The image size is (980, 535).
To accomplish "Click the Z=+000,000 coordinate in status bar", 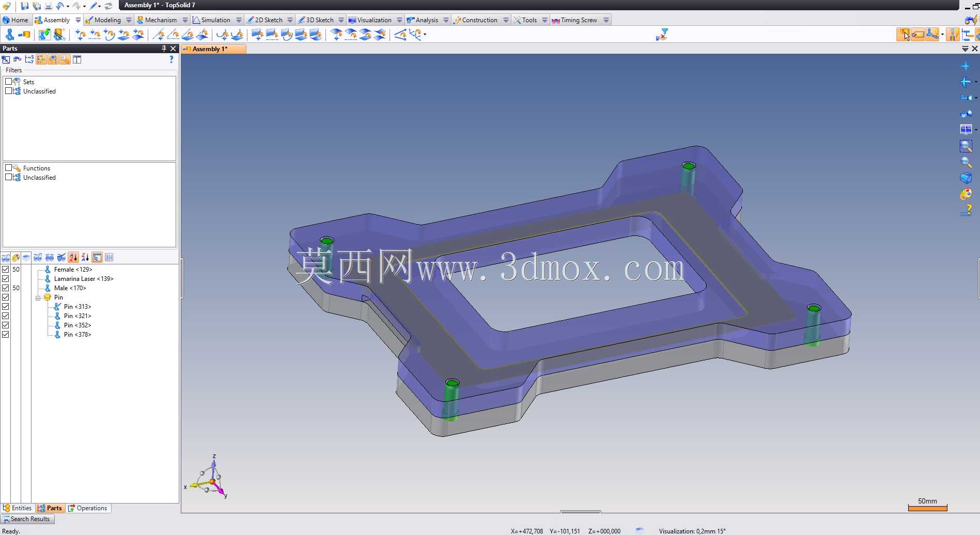I will pos(604,531).
